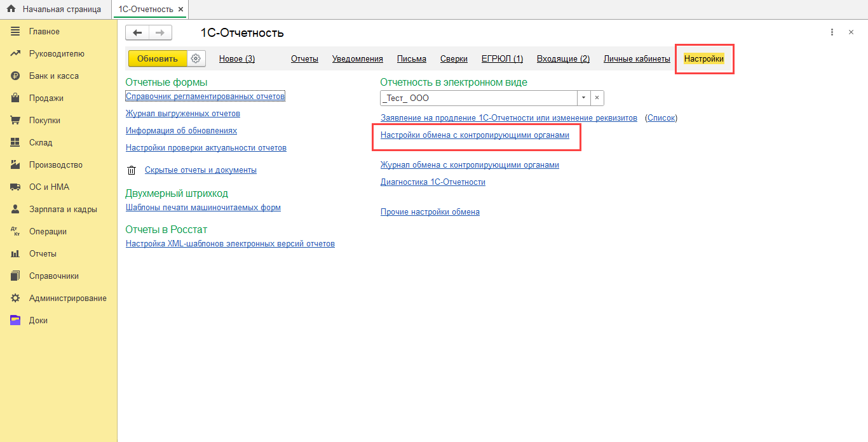The width and height of the screenshot is (868, 442).
Task: Open the Сверки section
Action: [454, 59]
